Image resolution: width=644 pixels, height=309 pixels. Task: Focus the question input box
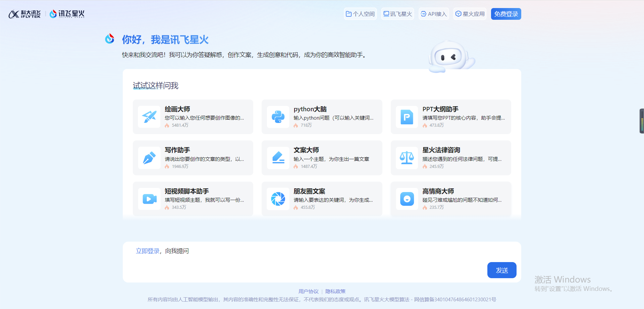pyautogui.click(x=322, y=262)
